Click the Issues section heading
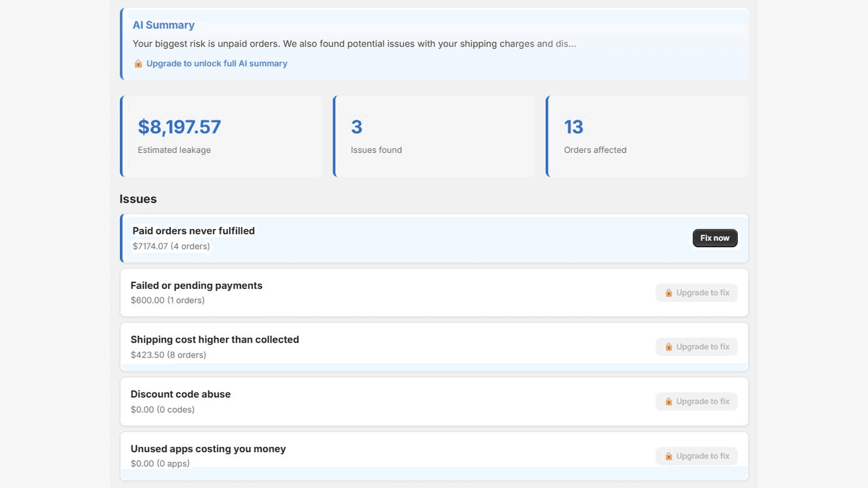868x488 pixels. [x=138, y=199]
